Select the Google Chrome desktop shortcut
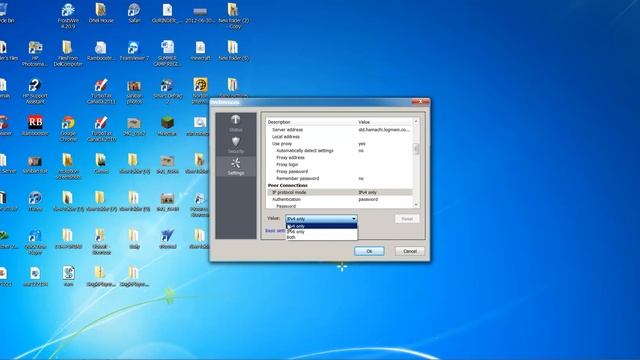This screenshot has width=640, height=360. [x=68, y=129]
